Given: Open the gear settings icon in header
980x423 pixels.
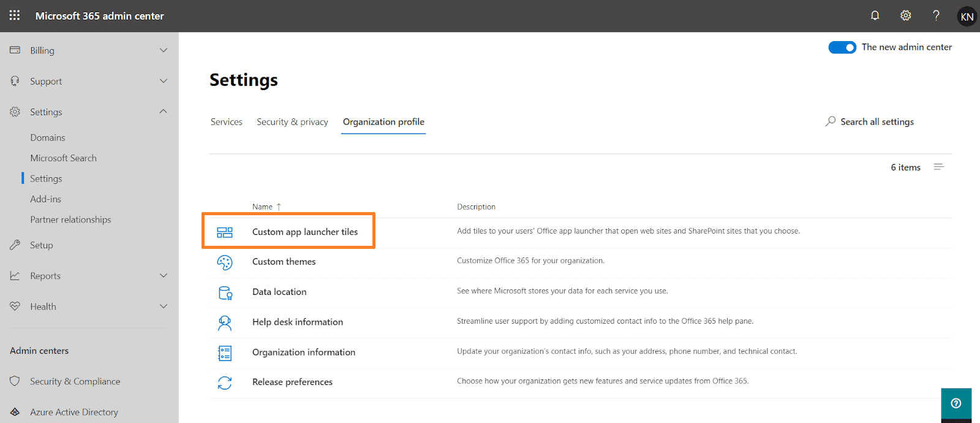Looking at the screenshot, I should tap(905, 15).
